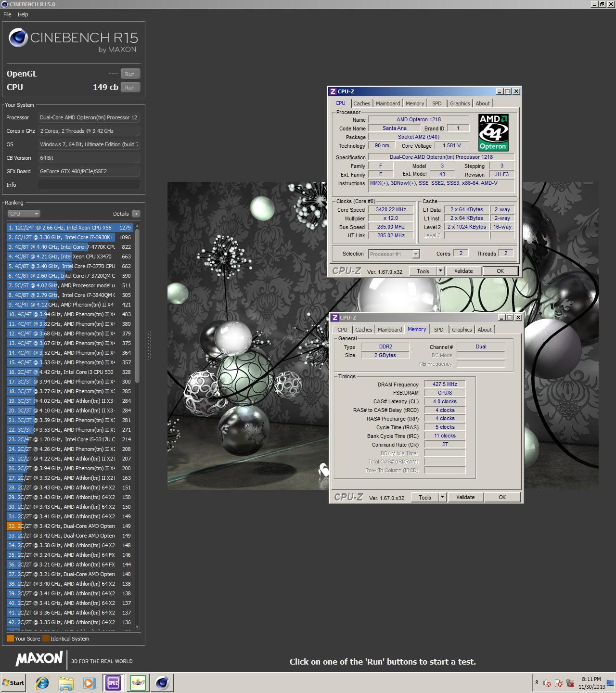
Task: Switch to SPD tab in upper CPU-Z window
Action: pos(437,103)
